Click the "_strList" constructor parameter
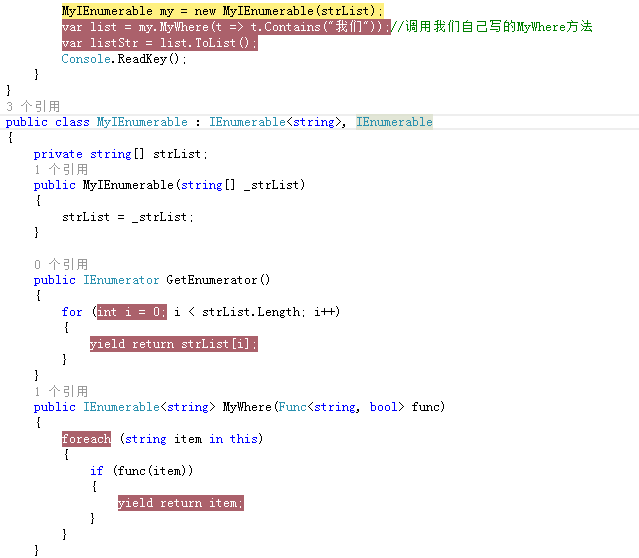639x558 pixels. coord(272,185)
